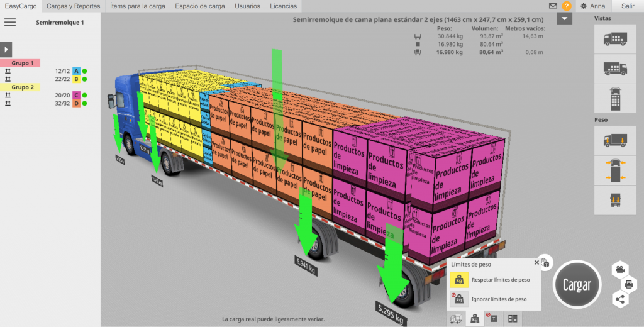Expand the side panel with the arrow button

coord(6,49)
